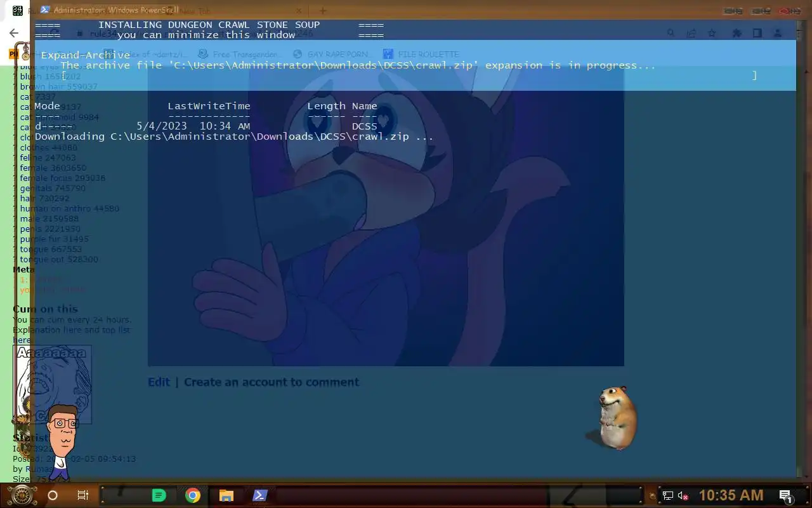Open Chrome extensions puzzle icon
The height and width of the screenshot is (508, 812).
[x=737, y=33]
